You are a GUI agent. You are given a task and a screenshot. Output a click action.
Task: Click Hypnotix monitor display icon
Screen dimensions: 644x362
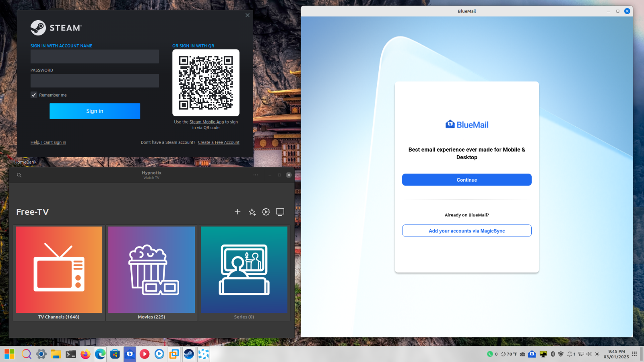coord(280,212)
